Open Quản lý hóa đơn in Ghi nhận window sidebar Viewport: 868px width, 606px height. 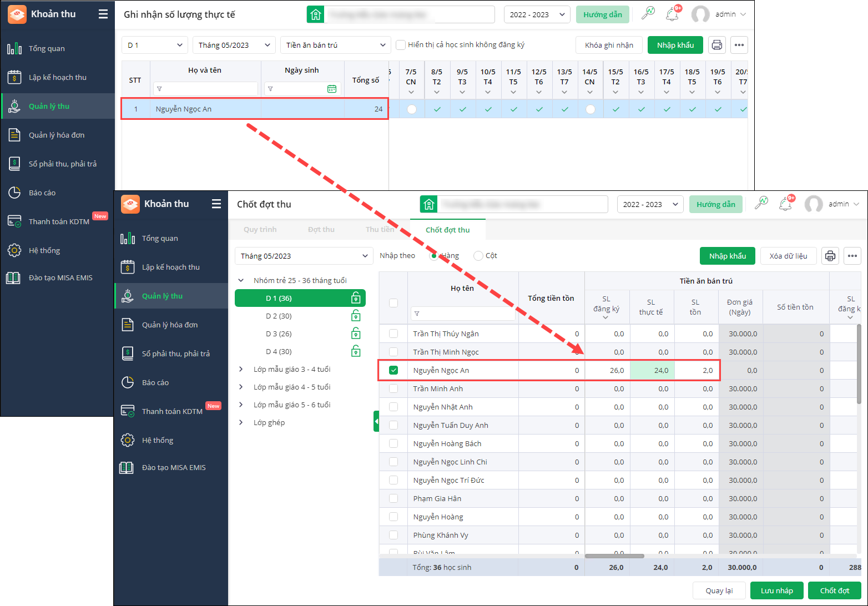[58, 135]
